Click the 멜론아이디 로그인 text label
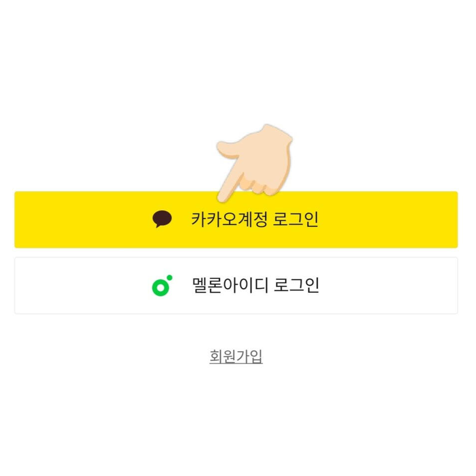 coord(255,286)
